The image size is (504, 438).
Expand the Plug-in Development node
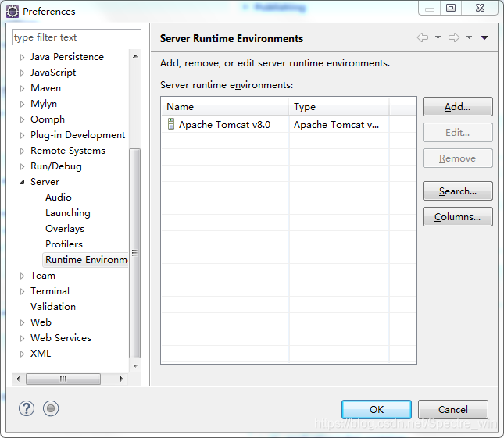[x=22, y=135]
